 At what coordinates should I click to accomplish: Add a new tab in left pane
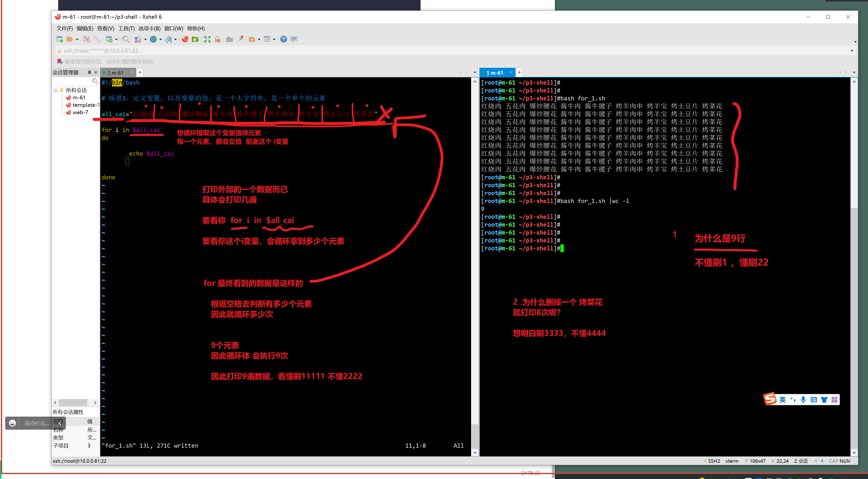point(140,73)
